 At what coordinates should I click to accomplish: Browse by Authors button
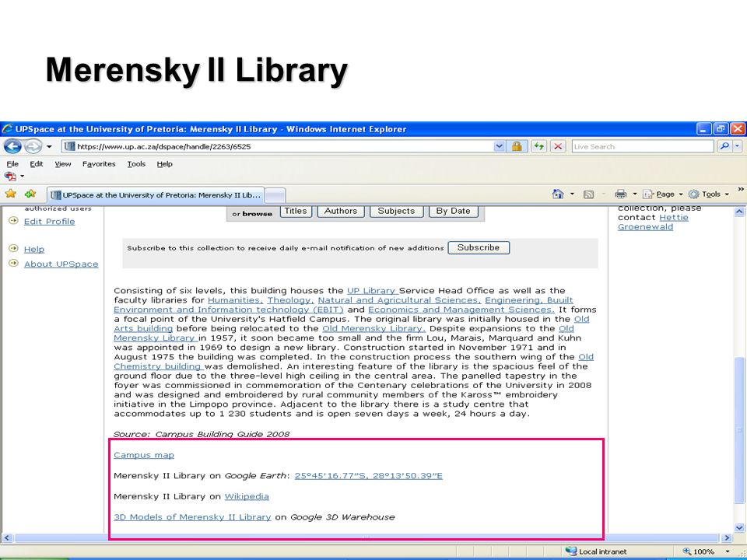[x=341, y=211]
